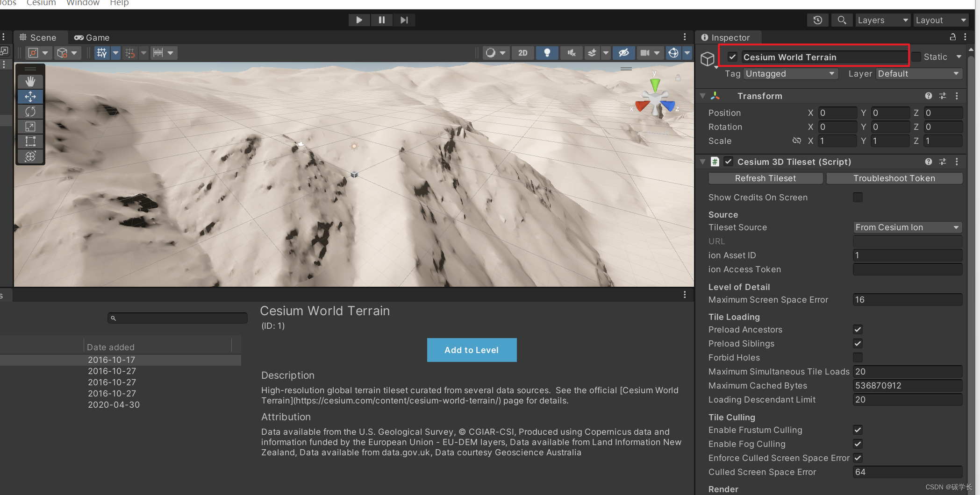Screen dimensions: 980x495
Task: Click the Troubleshoot Token button
Action: (x=894, y=178)
